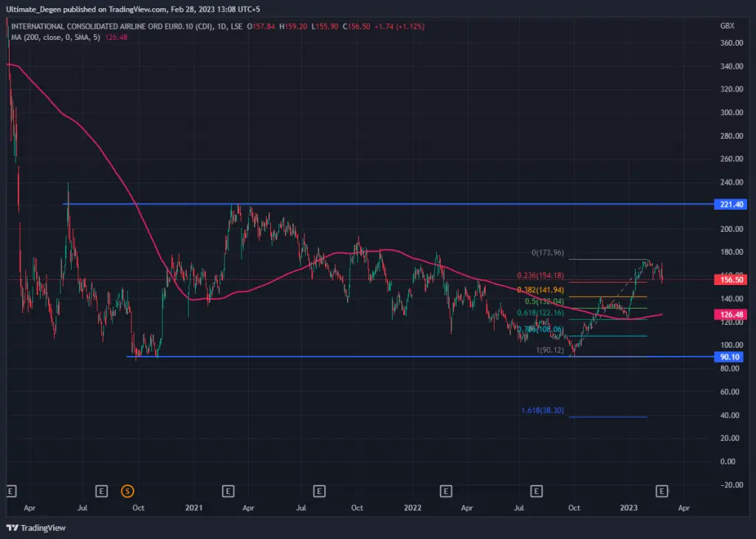Select the Fib extension 1.618(38.30) label
The height and width of the screenshot is (539, 756).
click(x=543, y=411)
